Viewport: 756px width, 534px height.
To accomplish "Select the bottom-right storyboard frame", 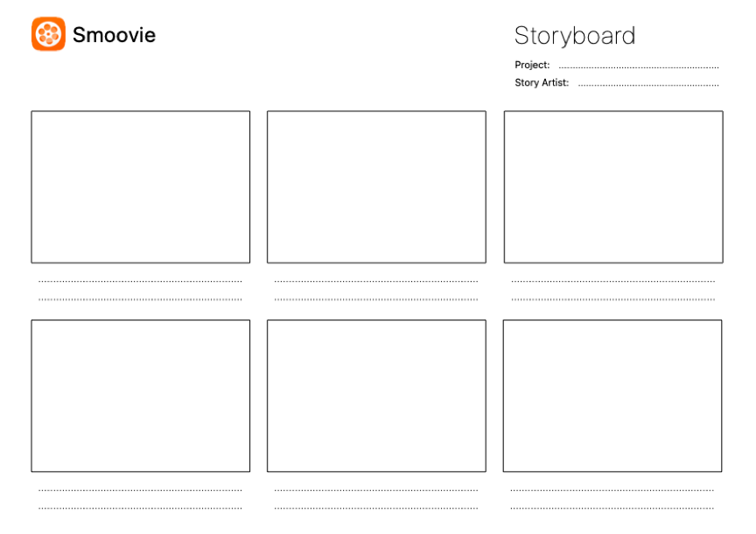I will [x=612, y=396].
